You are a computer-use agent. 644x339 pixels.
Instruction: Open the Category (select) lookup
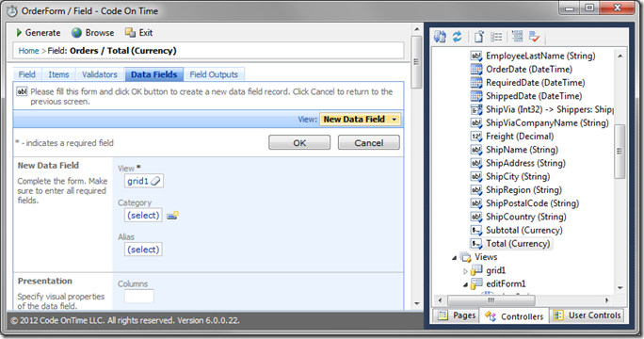(143, 215)
